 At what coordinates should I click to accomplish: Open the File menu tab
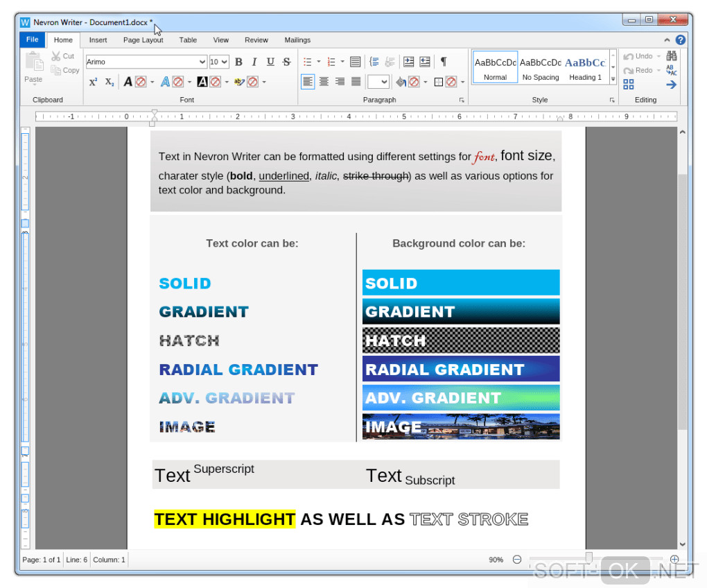(x=33, y=40)
